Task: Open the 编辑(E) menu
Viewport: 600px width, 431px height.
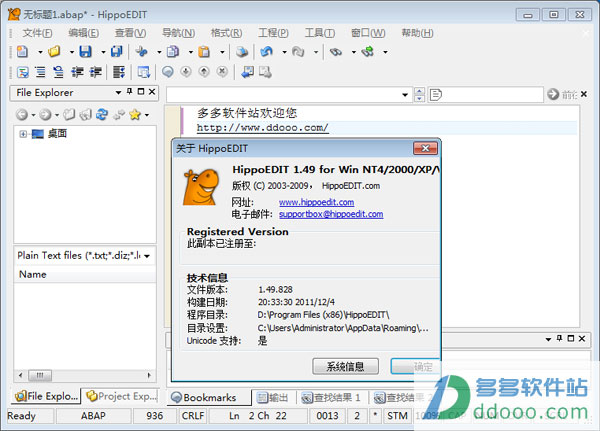Action: coord(83,33)
